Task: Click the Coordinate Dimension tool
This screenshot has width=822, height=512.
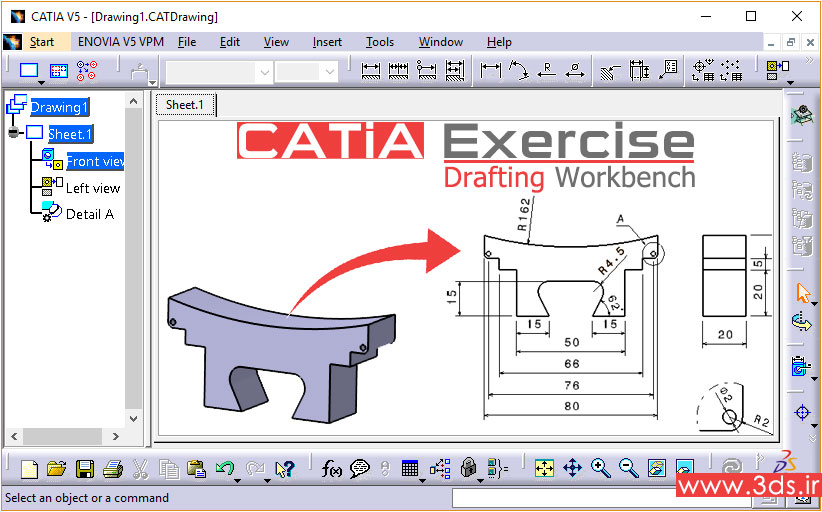Action: (x=668, y=70)
